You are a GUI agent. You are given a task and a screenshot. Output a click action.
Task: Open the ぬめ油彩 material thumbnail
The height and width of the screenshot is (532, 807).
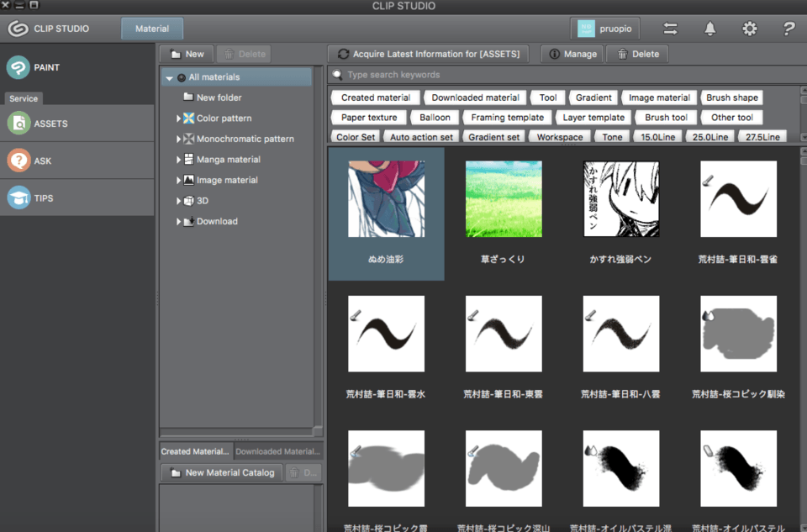click(x=386, y=198)
